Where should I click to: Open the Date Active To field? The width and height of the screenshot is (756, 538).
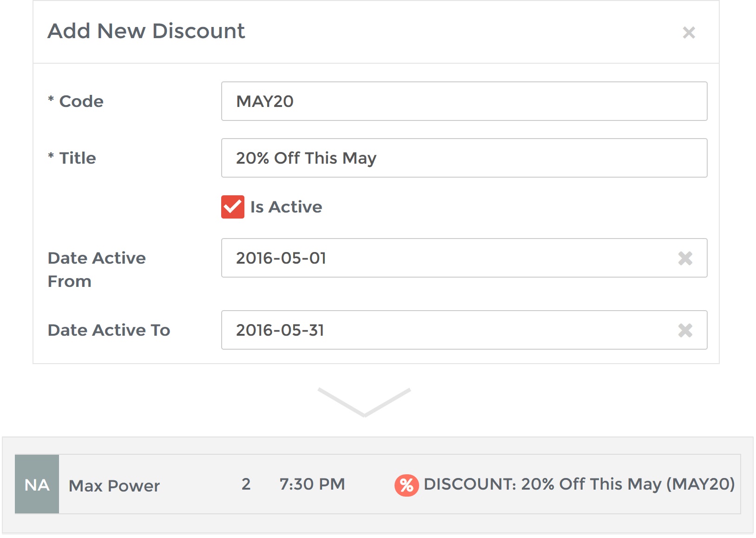tap(464, 330)
